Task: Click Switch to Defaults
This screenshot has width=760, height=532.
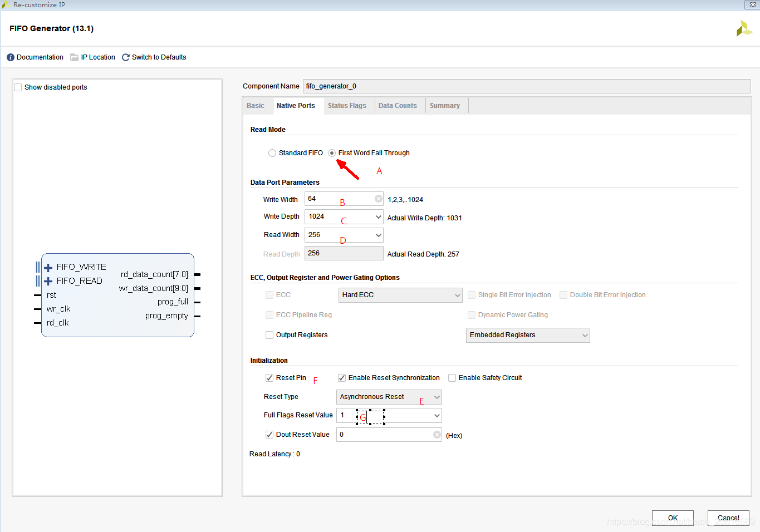Action: pyautogui.click(x=159, y=57)
